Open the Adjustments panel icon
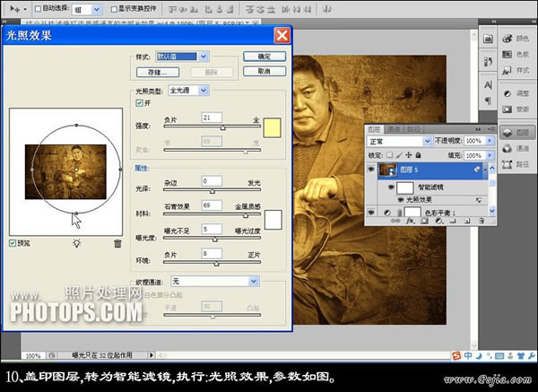This screenshot has height=392, width=538. [x=508, y=93]
